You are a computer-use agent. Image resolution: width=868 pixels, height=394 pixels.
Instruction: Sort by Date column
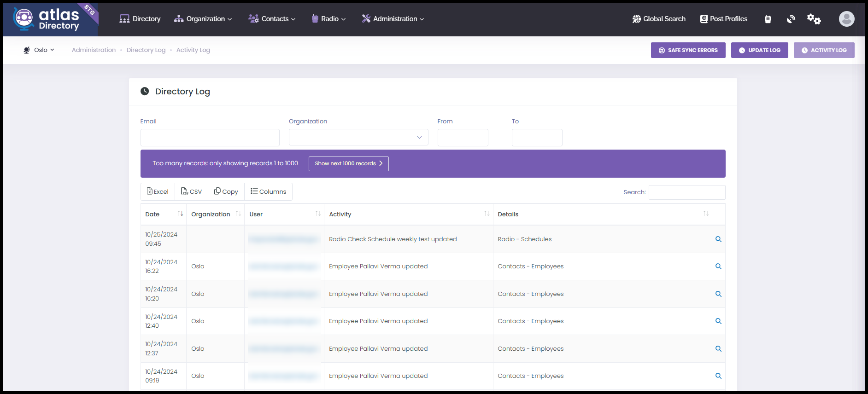point(164,214)
